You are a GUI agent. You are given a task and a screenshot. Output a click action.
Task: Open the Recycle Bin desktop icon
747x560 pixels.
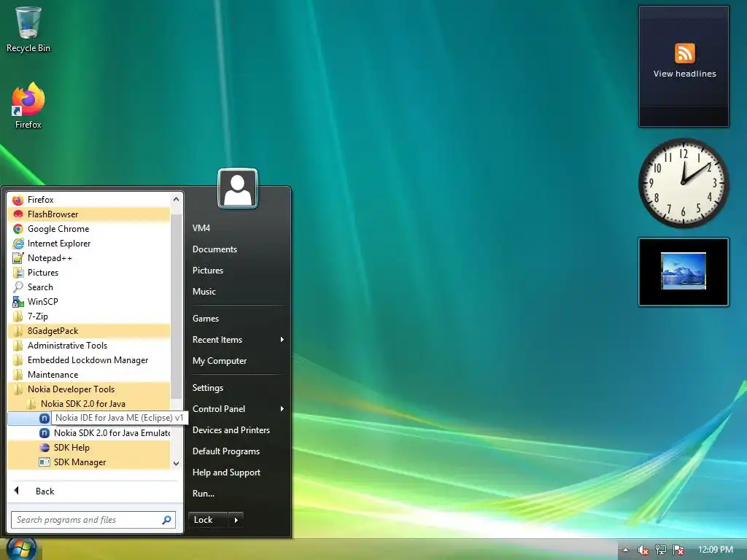[x=28, y=28]
